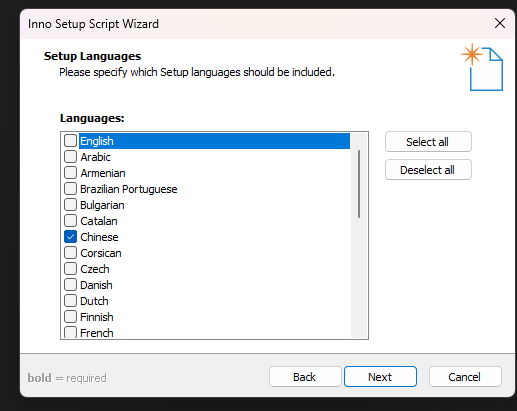Click the languages list scrollbar thumb

pyautogui.click(x=359, y=184)
